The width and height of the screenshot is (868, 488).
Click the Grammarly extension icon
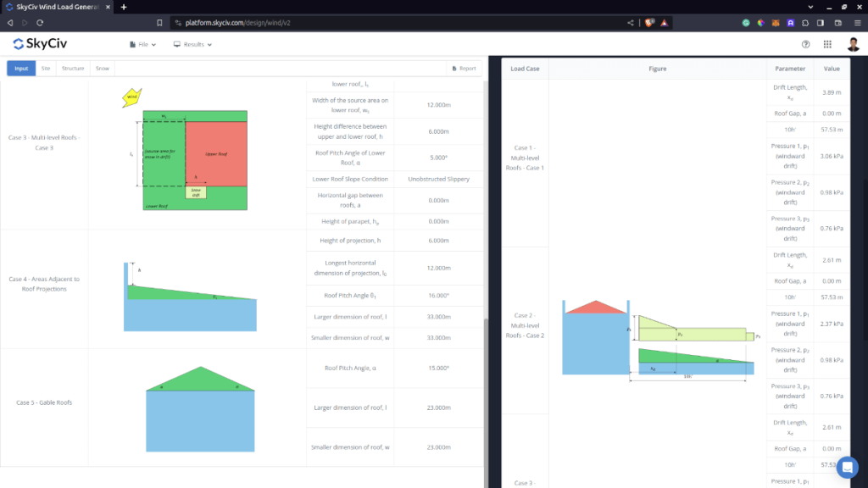(746, 23)
